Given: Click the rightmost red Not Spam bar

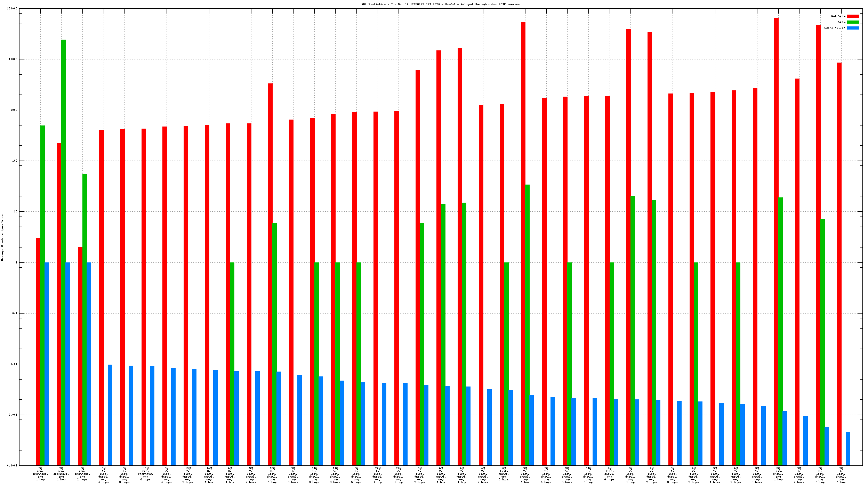Looking at the screenshot, I should (839, 264).
